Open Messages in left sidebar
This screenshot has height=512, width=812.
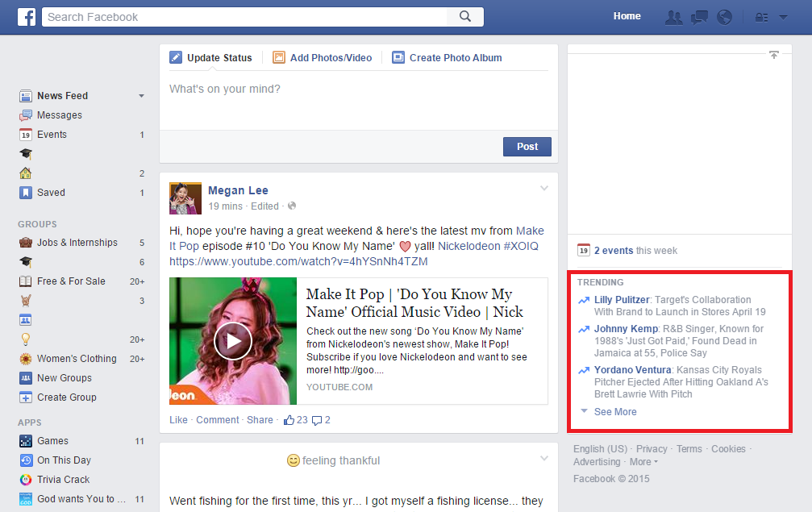pos(60,115)
